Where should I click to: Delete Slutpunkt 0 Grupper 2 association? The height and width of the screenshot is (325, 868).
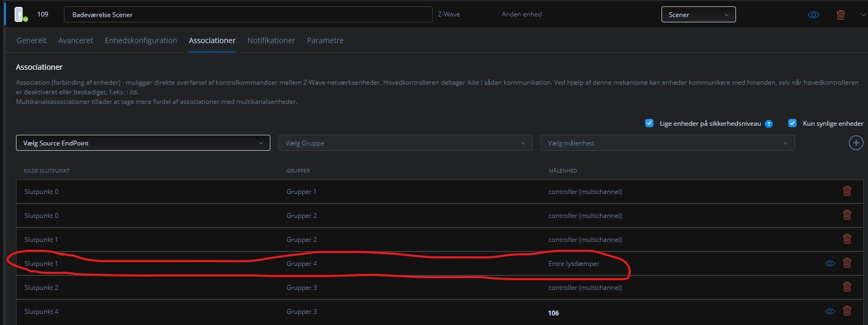click(x=847, y=215)
